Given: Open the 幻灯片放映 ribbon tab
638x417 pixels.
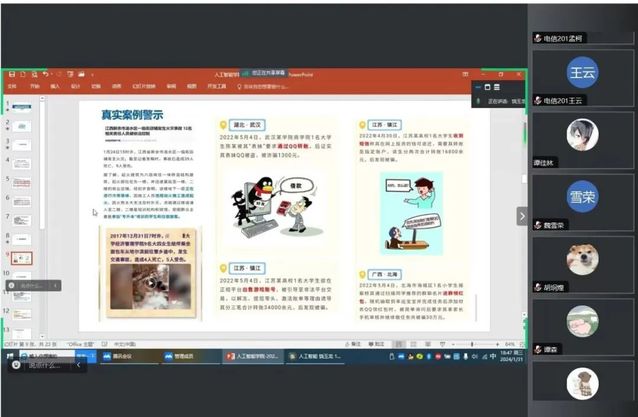Looking at the screenshot, I should (x=143, y=87).
